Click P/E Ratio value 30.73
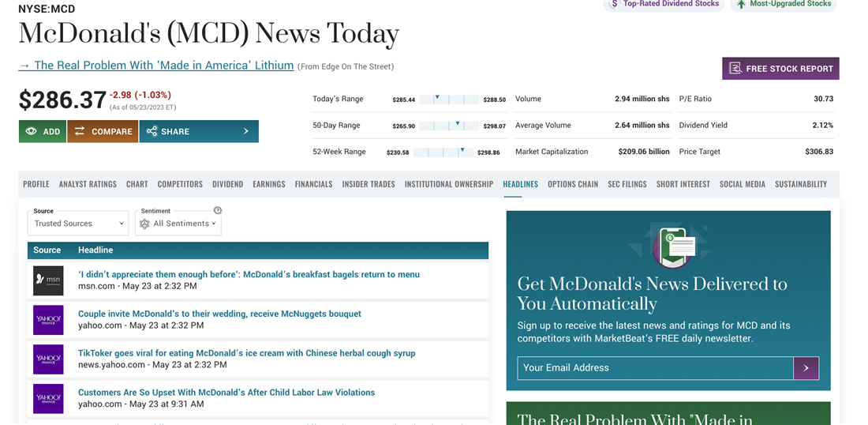 [823, 99]
